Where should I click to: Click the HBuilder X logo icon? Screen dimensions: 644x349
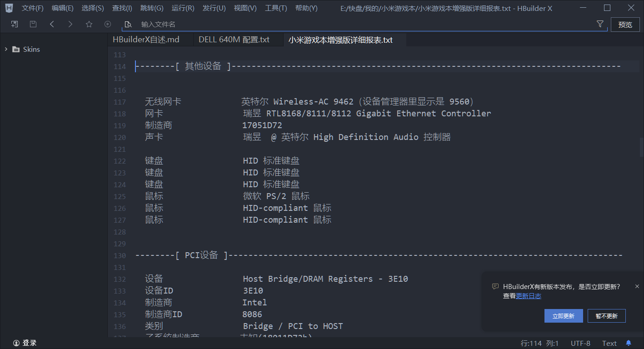point(9,8)
